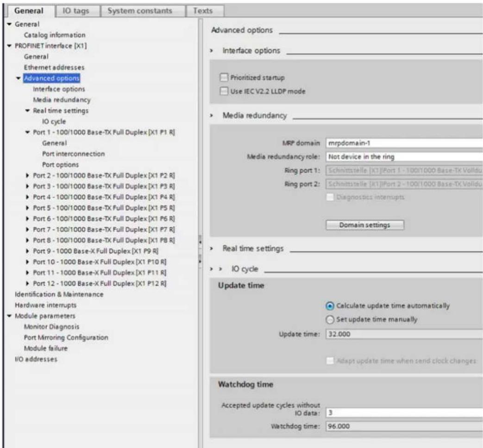This screenshot has height=448, width=483.
Task: Choose Set update time manually
Action: point(330,319)
